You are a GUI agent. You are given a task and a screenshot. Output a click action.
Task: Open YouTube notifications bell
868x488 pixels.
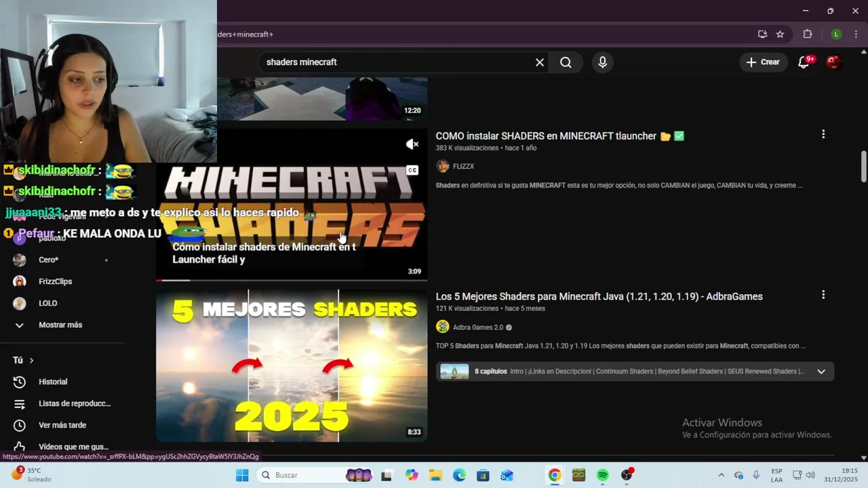804,62
